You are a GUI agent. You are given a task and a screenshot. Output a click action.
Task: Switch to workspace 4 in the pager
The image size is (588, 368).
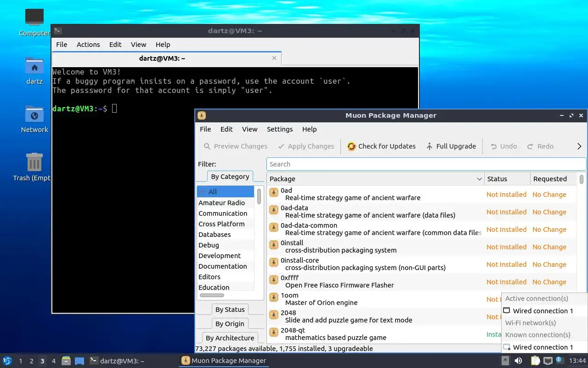pyautogui.click(x=54, y=361)
